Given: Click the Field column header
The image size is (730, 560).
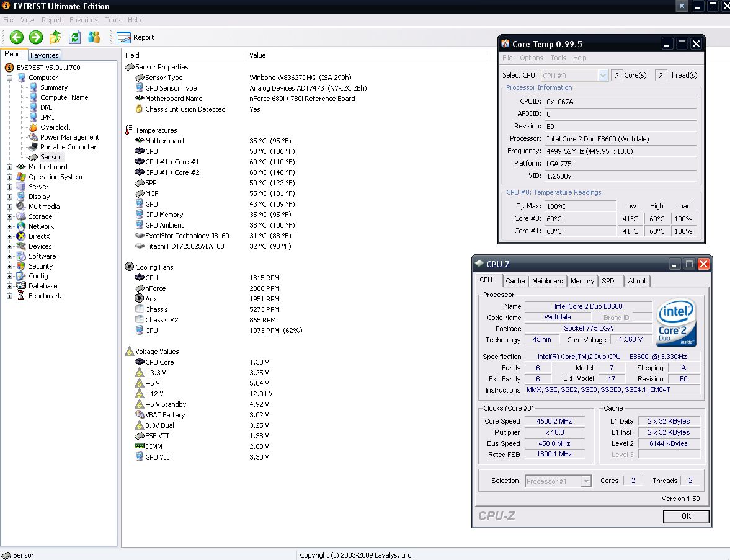Looking at the screenshot, I should point(184,55).
